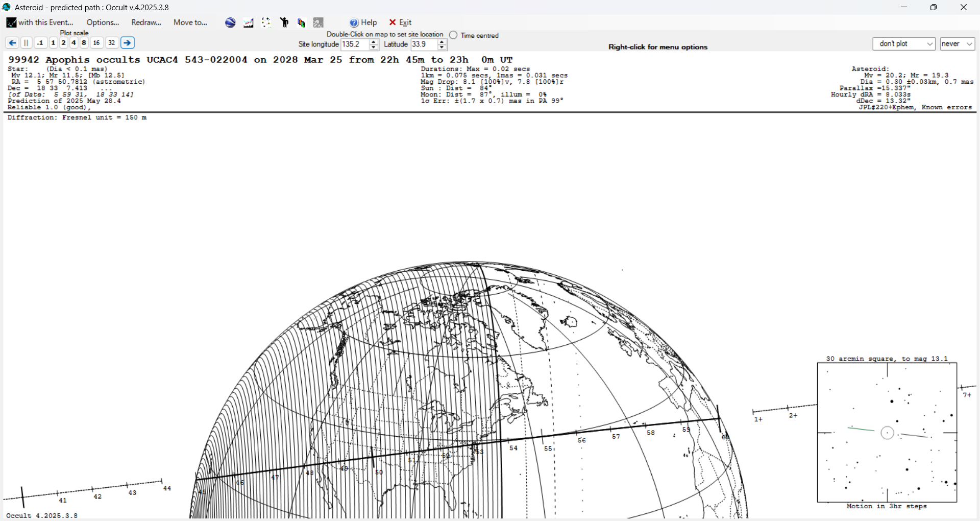
Task: Click the colored copy-sheets icon
Action: pos(302,22)
